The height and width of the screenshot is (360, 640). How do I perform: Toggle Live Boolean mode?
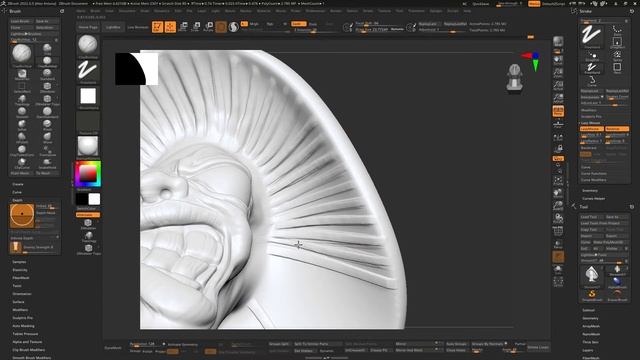coord(138,27)
